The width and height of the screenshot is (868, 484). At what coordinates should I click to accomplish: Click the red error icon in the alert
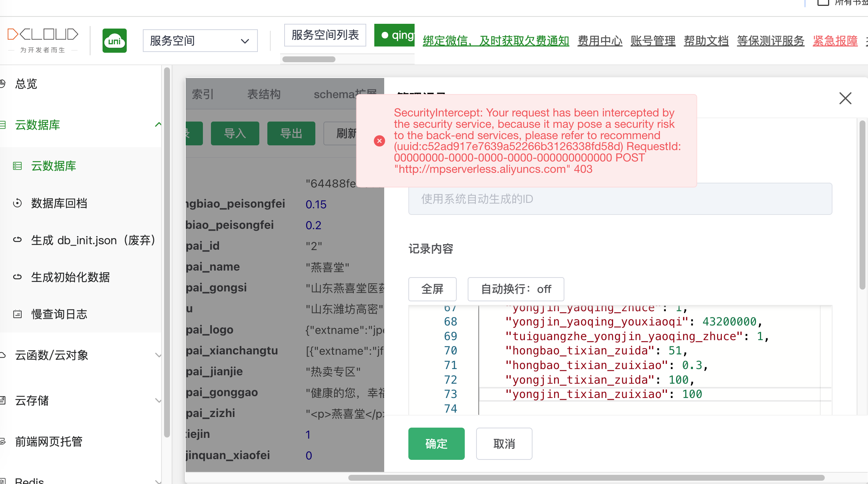point(379,141)
